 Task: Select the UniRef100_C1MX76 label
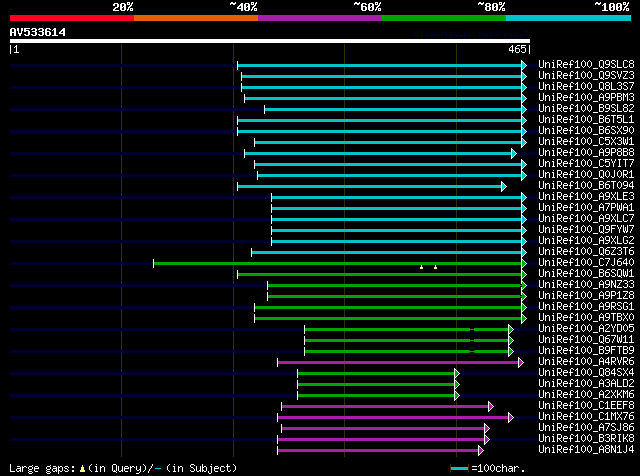[586, 417]
